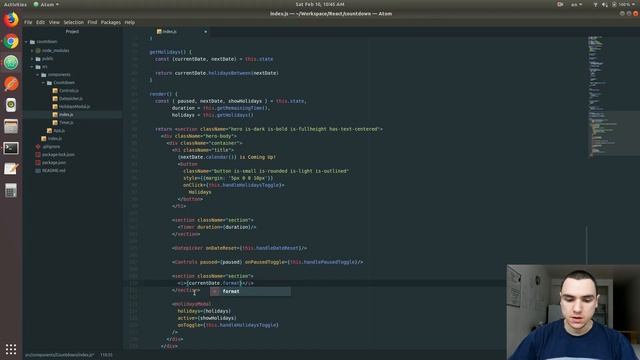Viewport: 640px width, 360px height.
Task: Open Firefox from the dock
Action: (x=11, y=20)
